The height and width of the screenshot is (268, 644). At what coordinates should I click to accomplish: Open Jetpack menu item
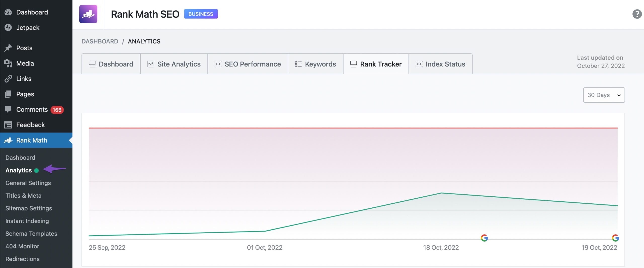(x=36, y=27)
